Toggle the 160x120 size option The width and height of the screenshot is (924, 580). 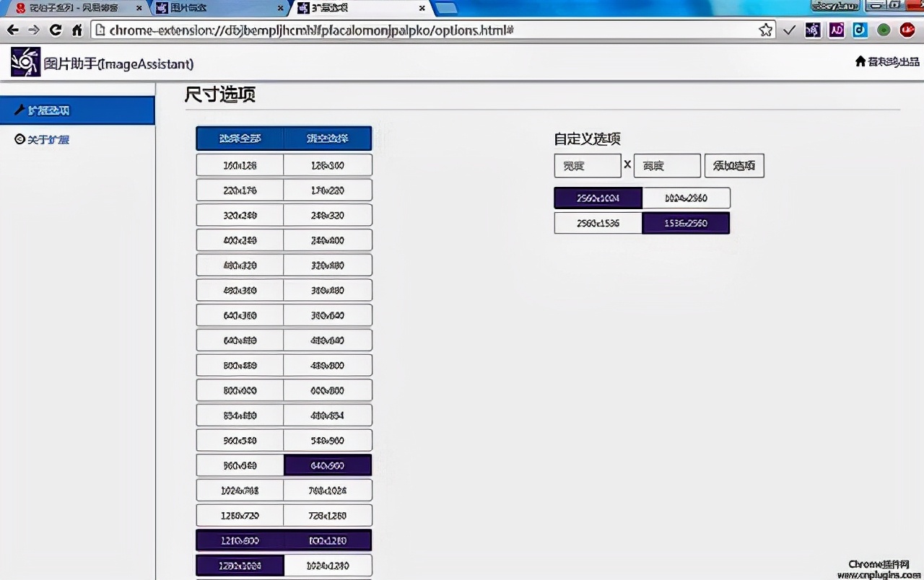coord(240,165)
